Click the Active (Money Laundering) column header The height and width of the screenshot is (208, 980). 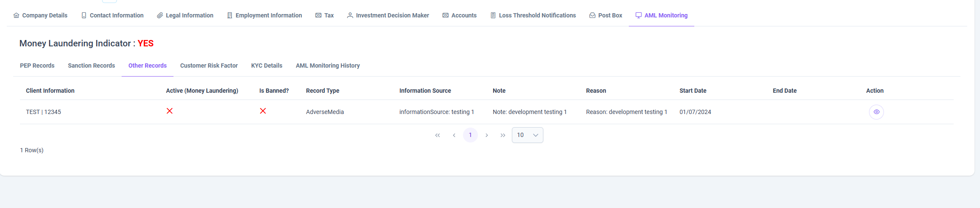[x=202, y=91]
